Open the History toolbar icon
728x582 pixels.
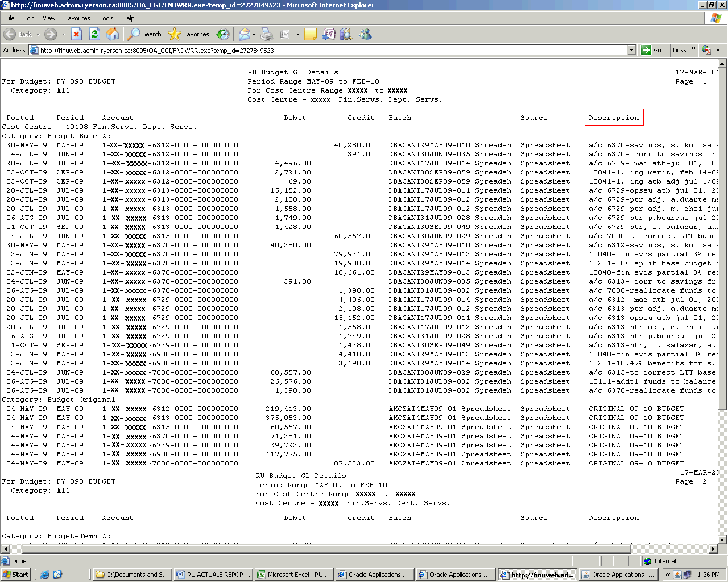(x=223, y=34)
